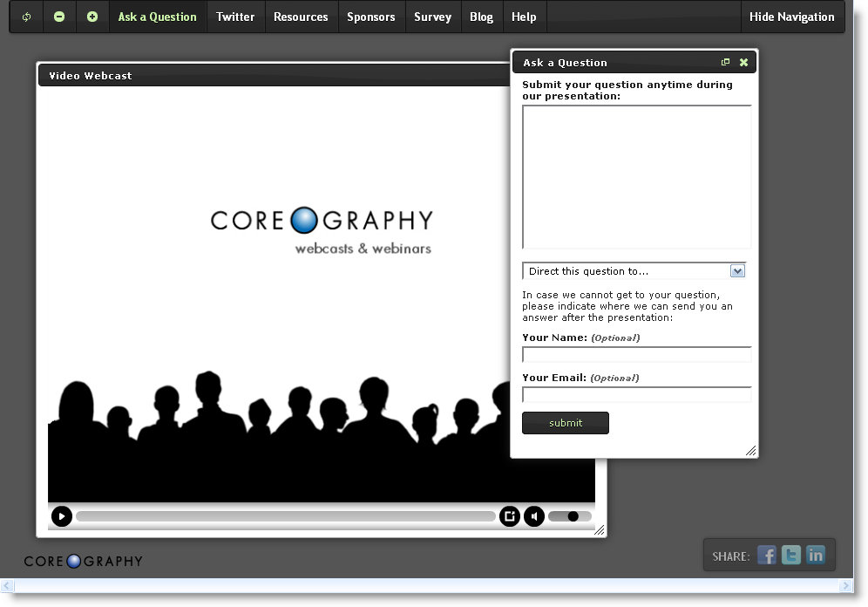This screenshot has width=868, height=607.
Task: Click 'Submit your question anytime' heading
Action: [627, 90]
